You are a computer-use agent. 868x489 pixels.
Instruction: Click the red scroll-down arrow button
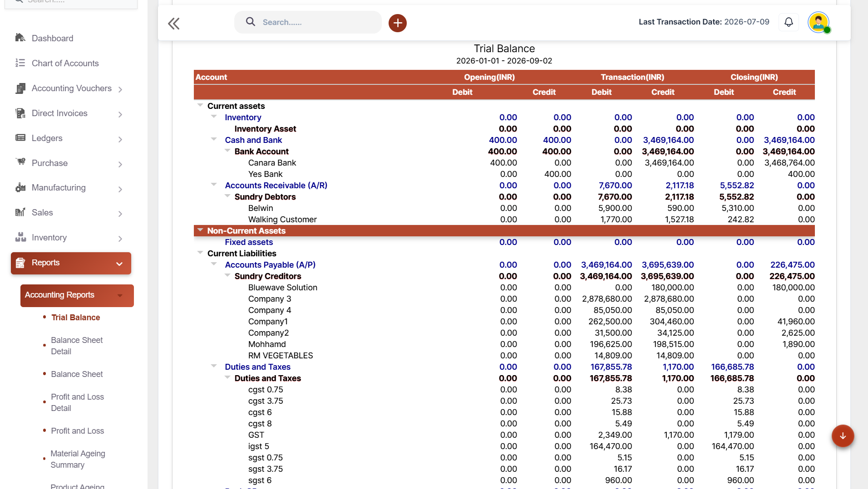843,435
